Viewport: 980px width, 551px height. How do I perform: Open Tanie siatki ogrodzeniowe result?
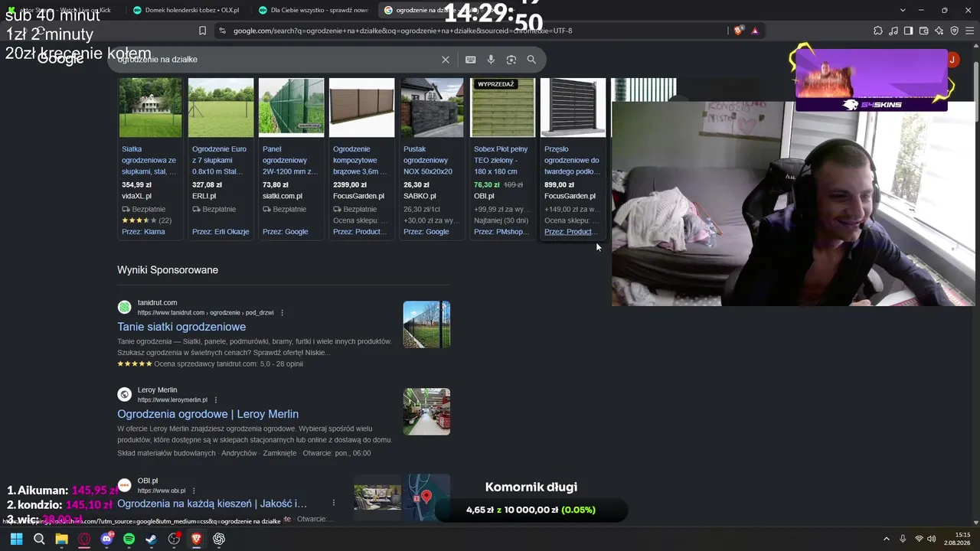pos(181,327)
